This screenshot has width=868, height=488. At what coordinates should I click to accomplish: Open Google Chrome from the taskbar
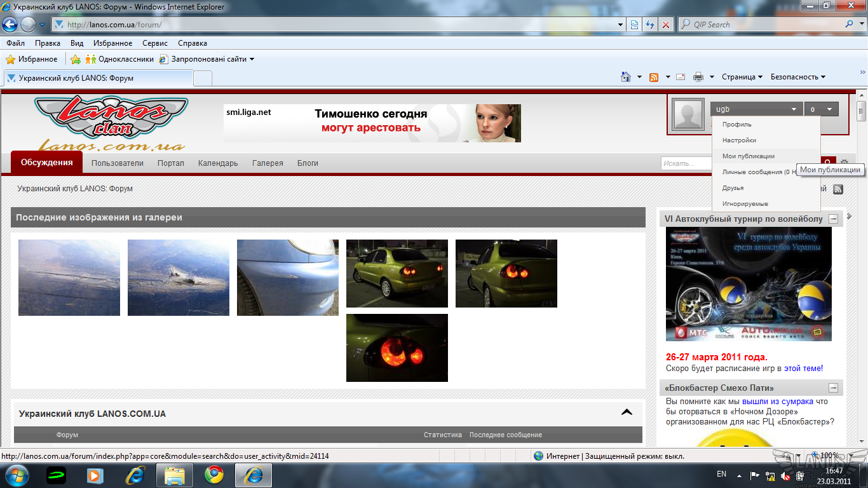pos(214,475)
